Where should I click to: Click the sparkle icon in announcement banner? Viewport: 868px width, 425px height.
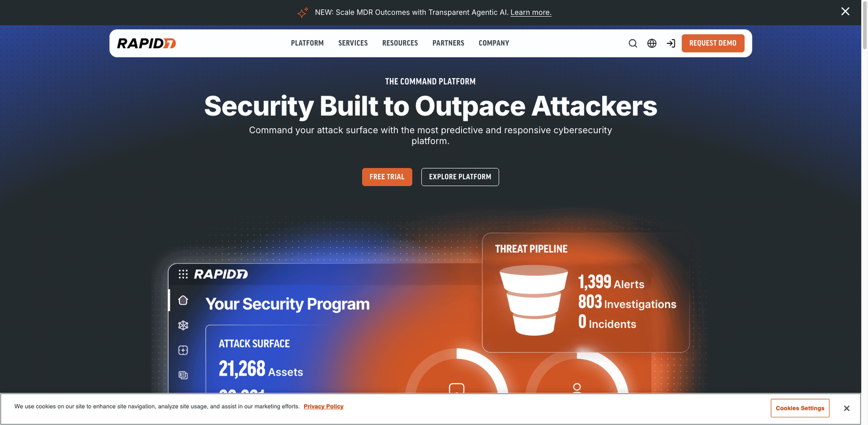[303, 12]
